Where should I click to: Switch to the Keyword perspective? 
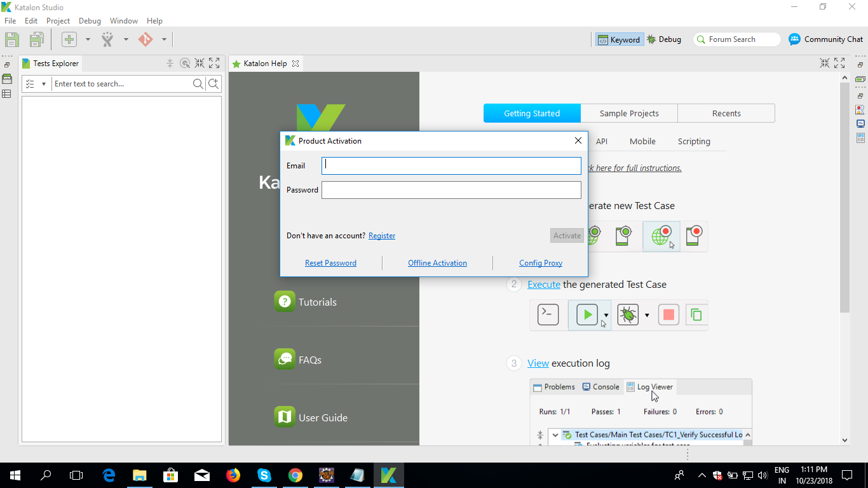coord(619,39)
